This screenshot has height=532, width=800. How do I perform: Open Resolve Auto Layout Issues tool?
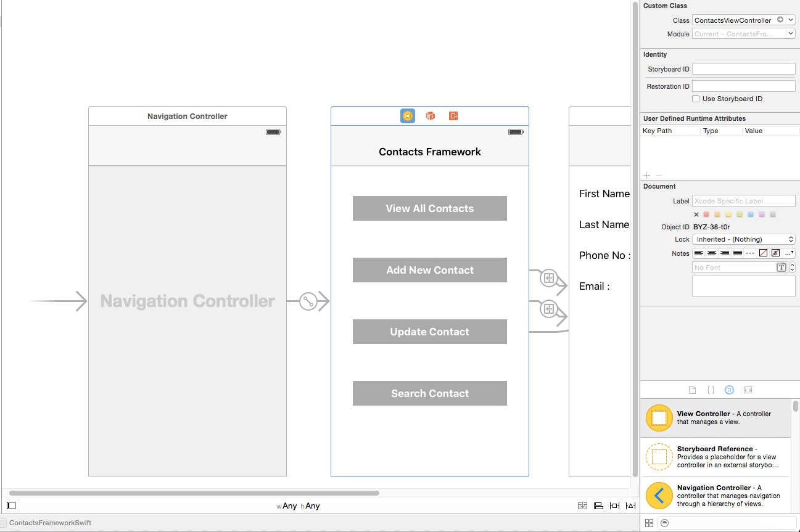point(630,505)
